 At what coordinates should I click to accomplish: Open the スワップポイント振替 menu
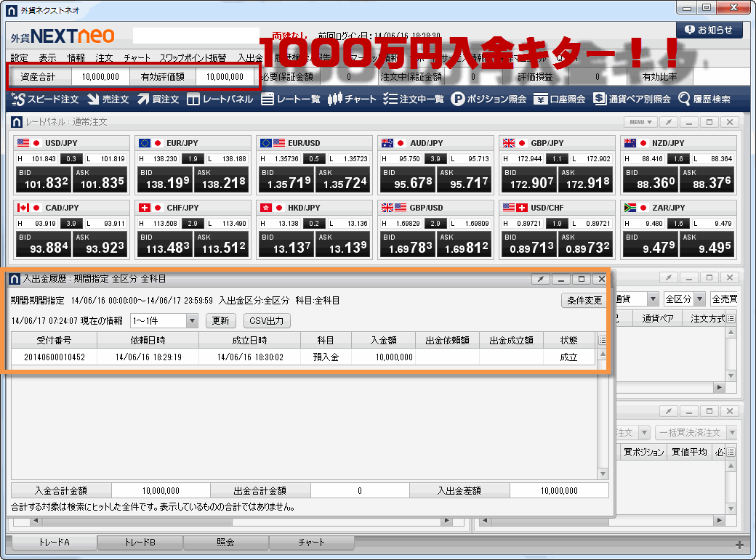[x=193, y=58]
